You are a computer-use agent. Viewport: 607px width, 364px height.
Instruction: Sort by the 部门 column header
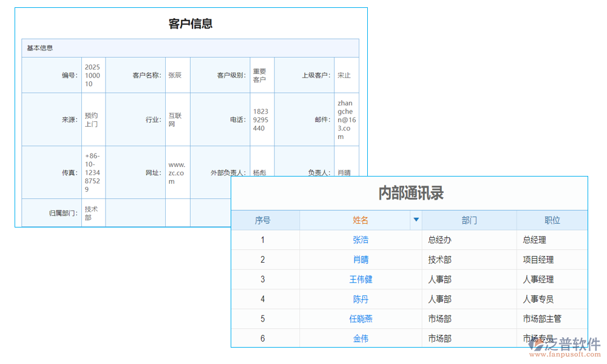coord(469,220)
